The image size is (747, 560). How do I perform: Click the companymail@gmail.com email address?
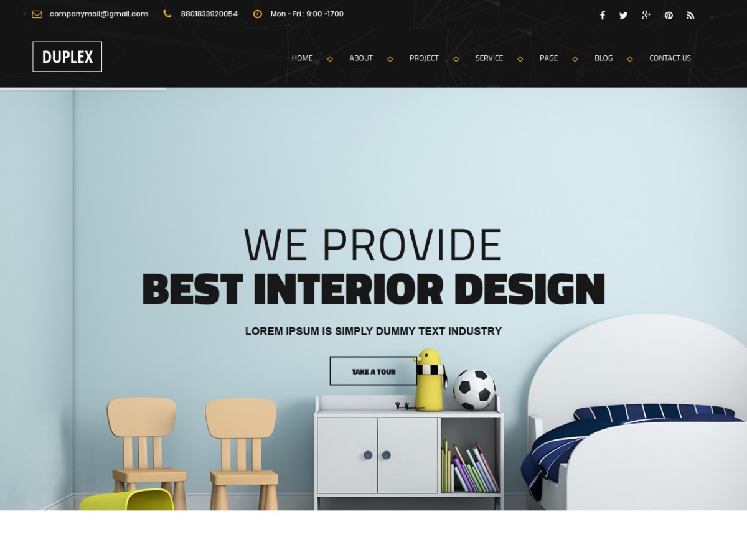click(98, 14)
